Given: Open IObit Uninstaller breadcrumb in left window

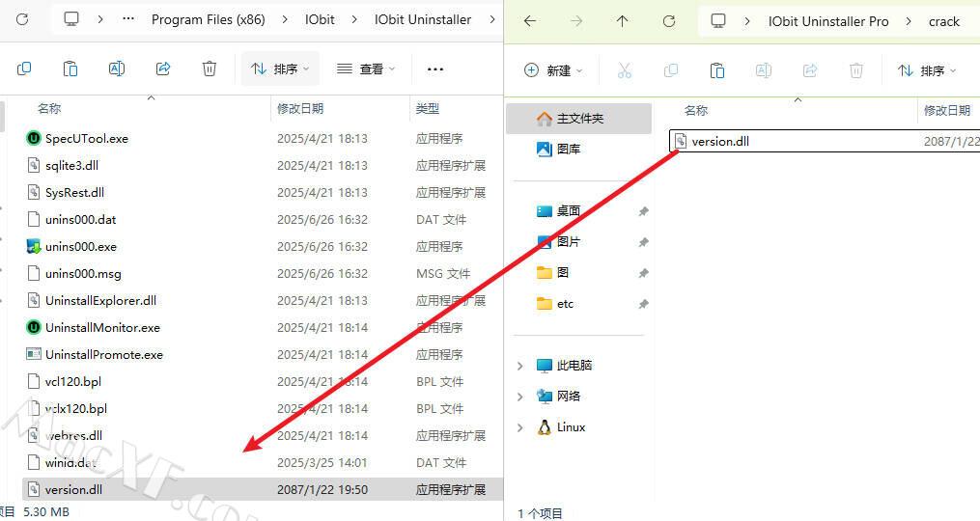Looking at the screenshot, I should pyautogui.click(x=423, y=20).
